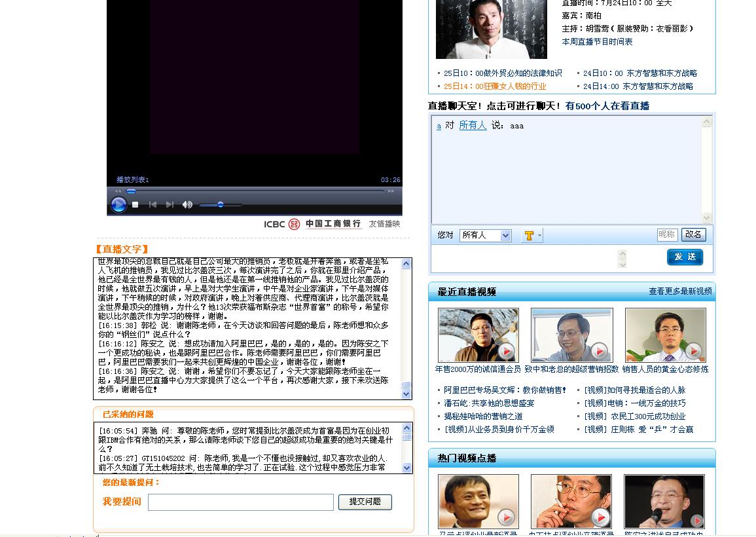This screenshot has width=756, height=537.
Task: Open the 潘石屹:共享他的思想盛宴 link
Action: pyautogui.click(x=489, y=403)
